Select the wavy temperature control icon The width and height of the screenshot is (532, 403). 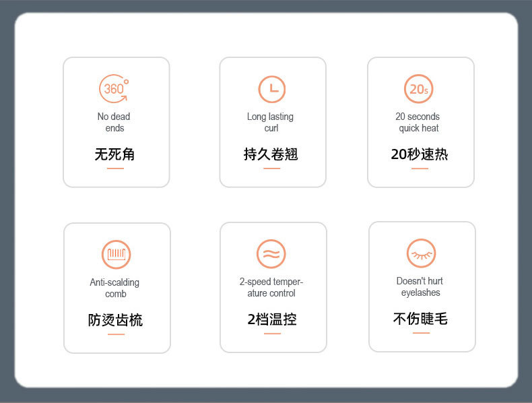pyautogui.click(x=271, y=254)
